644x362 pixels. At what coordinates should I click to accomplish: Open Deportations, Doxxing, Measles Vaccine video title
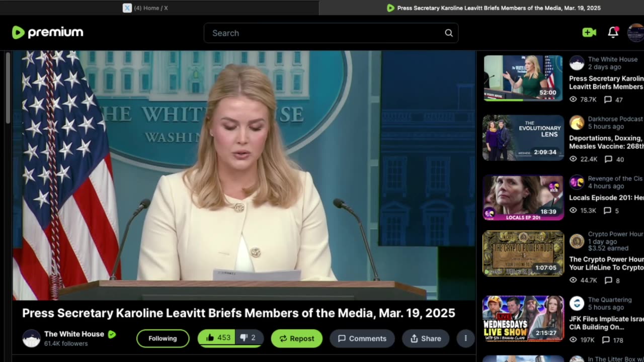[x=606, y=142]
